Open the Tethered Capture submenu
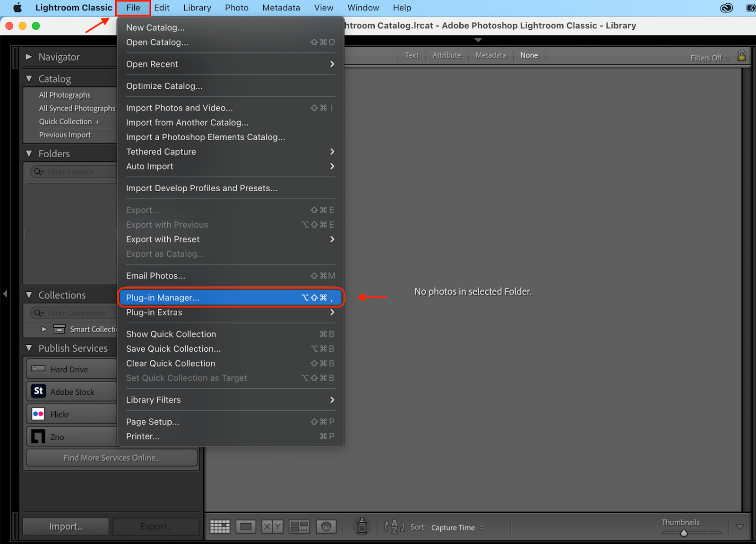This screenshot has height=544, width=756. point(231,152)
